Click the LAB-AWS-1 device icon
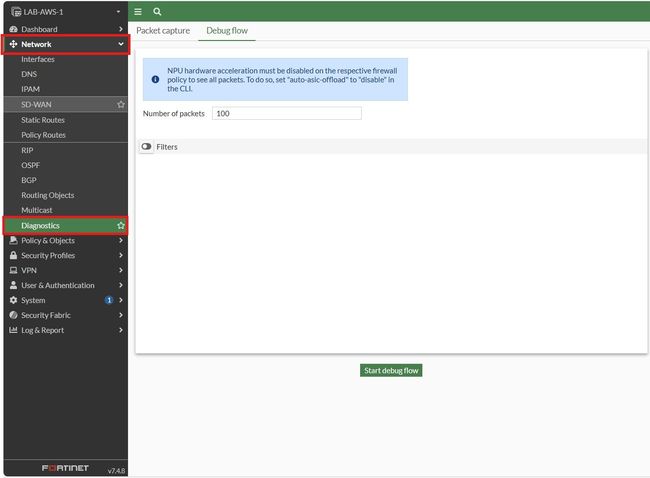This screenshot has height=478, width=650. pyautogui.click(x=16, y=12)
